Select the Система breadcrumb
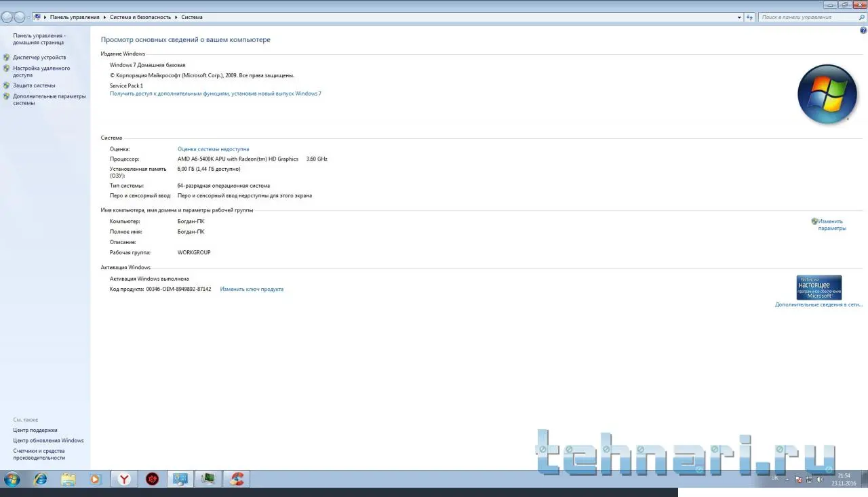 pyautogui.click(x=192, y=17)
